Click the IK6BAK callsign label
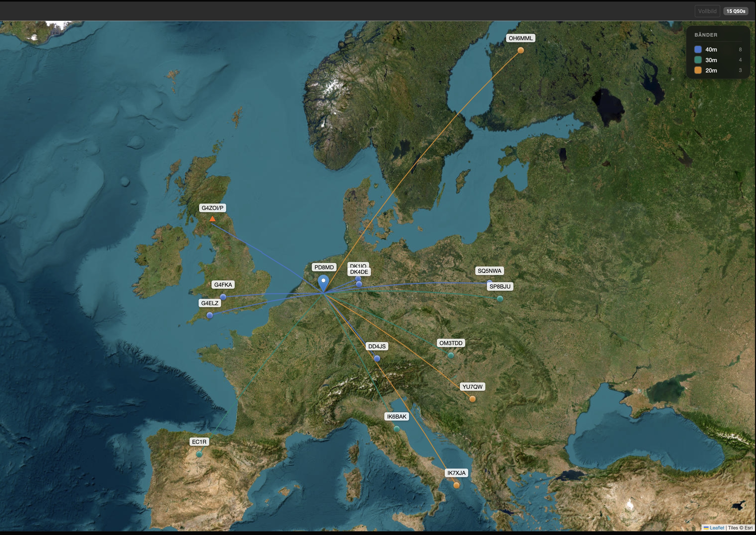 pos(397,416)
